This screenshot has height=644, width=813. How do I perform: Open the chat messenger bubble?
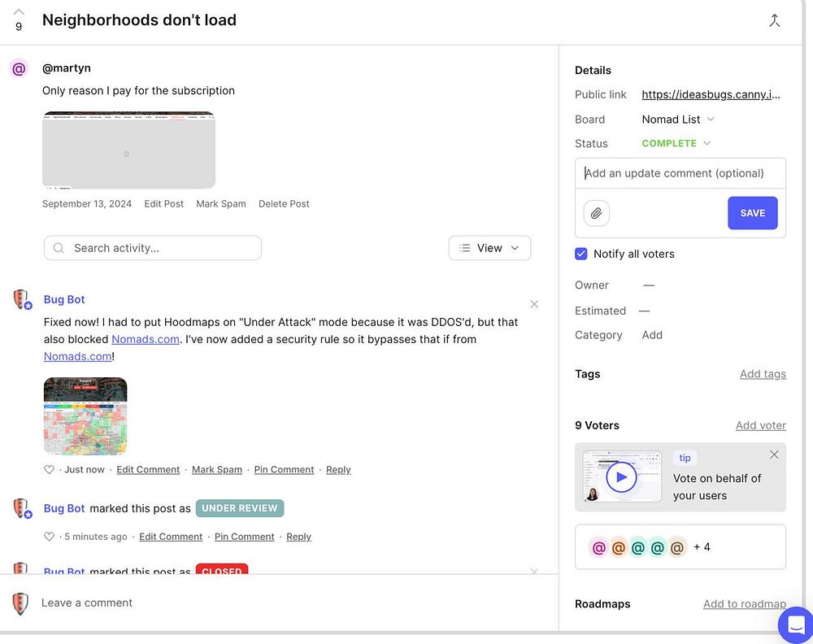click(x=795, y=625)
